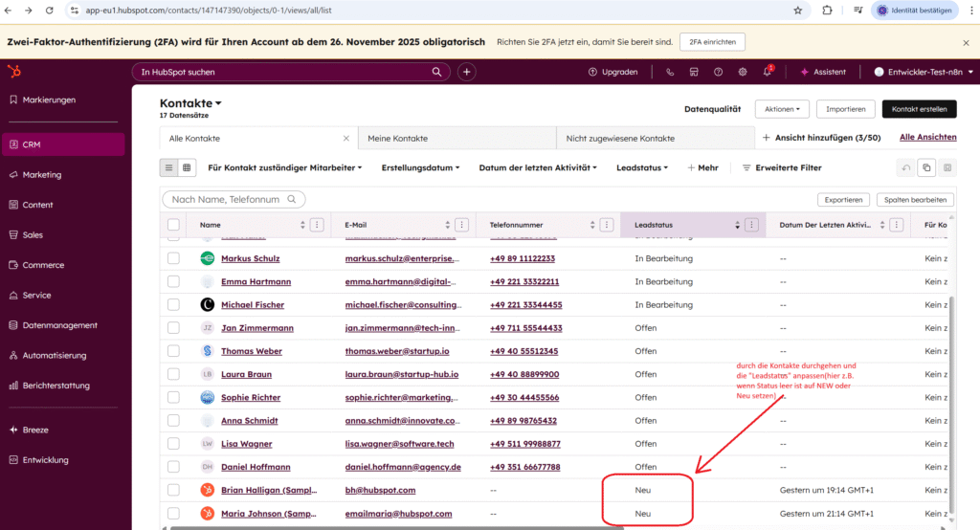Select all contacts header checkbox

click(174, 225)
